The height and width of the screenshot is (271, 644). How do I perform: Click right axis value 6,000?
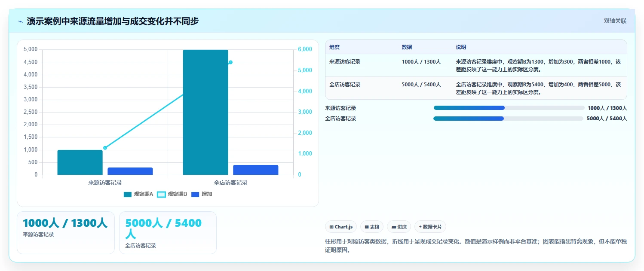[x=305, y=49]
